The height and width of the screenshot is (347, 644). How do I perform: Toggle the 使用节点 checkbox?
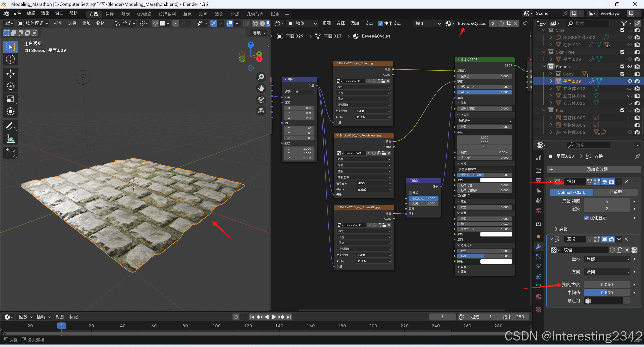(x=380, y=23)
